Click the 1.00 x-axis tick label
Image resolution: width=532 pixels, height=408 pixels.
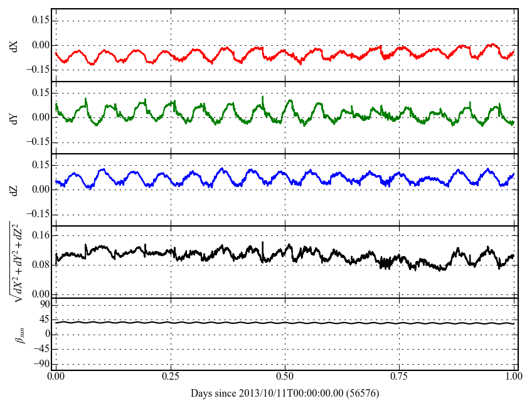click(514, 377)
